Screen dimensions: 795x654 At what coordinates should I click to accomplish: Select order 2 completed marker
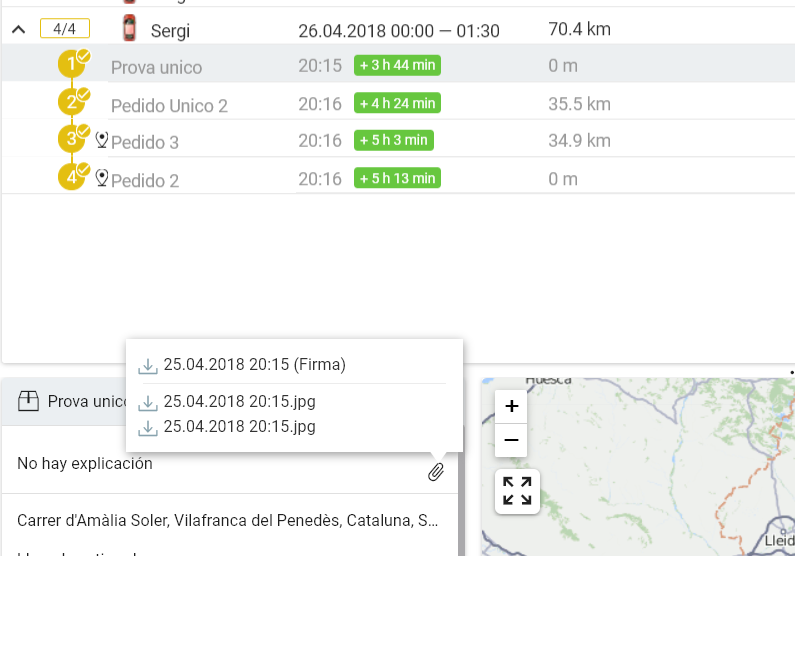(72, 103)
